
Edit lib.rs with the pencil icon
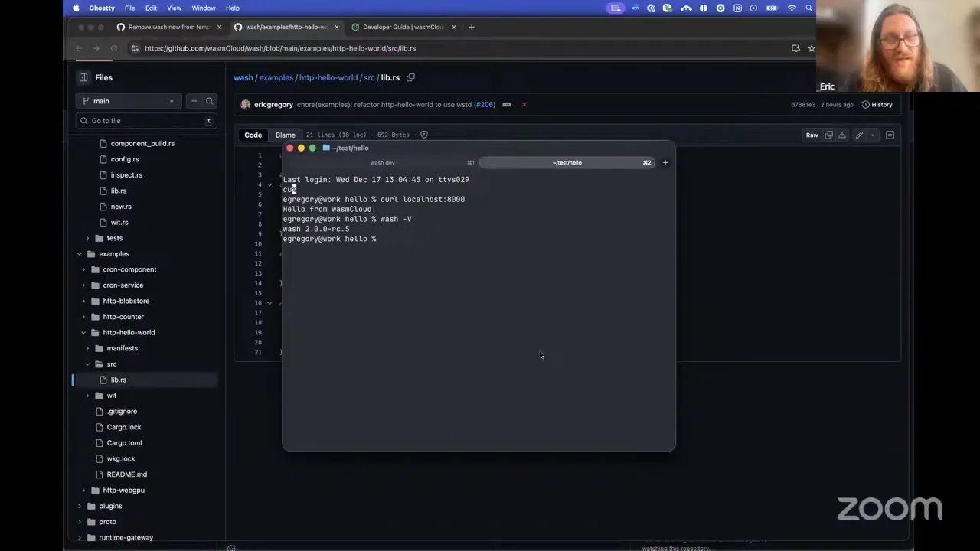pyautogui.click(x=859, y=135)
